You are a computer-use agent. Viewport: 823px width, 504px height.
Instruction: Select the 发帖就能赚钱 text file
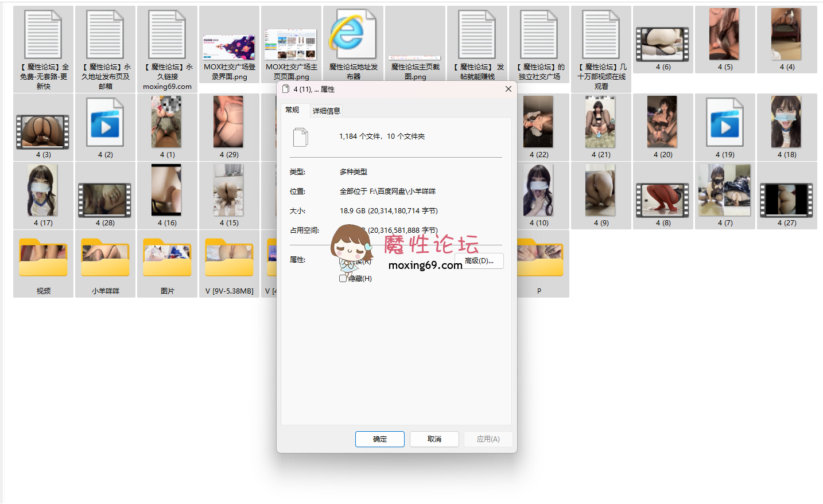(x=477, y=36)
